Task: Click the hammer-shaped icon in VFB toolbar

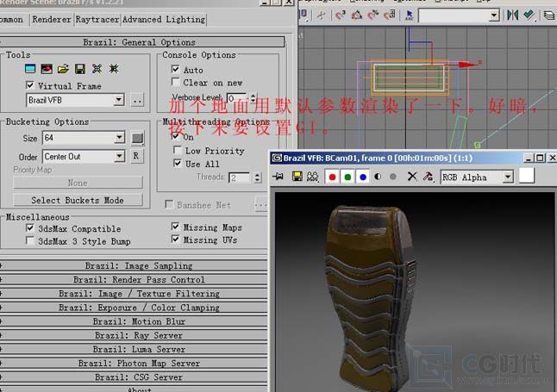Action: point(429,177)
